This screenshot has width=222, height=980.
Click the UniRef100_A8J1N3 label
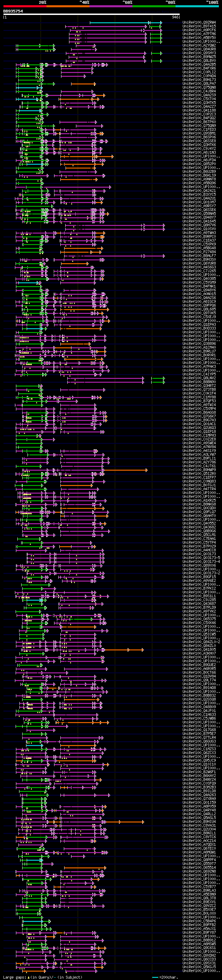[x=199, y=153]
